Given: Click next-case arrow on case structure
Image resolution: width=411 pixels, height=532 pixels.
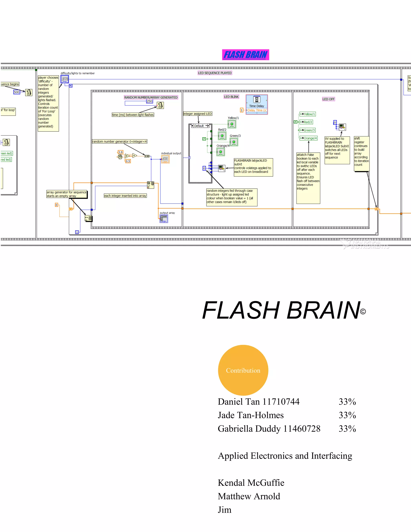Looking at the screenshot, I should (x=209, y=126).
